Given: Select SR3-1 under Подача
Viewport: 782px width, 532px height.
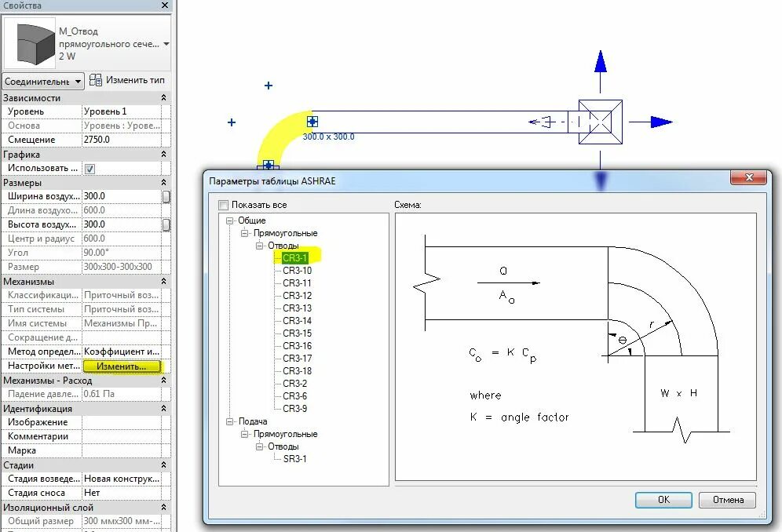Looking at the screenshot, I should (294, 459).
